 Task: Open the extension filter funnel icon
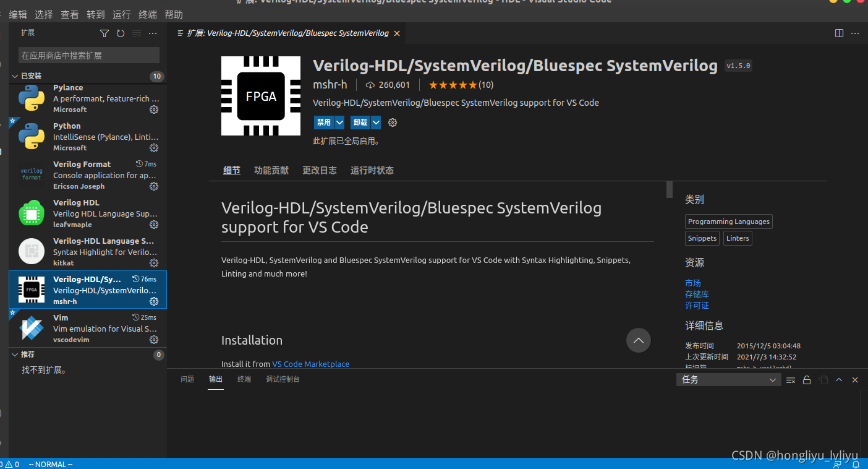click(104, 33)
